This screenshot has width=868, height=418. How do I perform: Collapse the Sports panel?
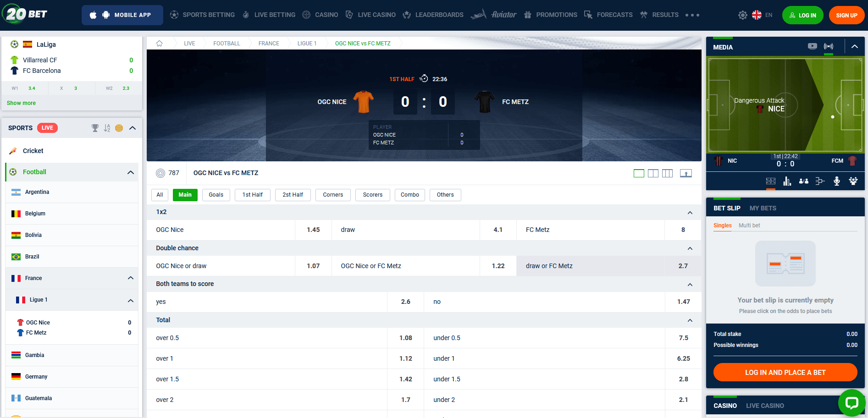click(x=133, y=128)
